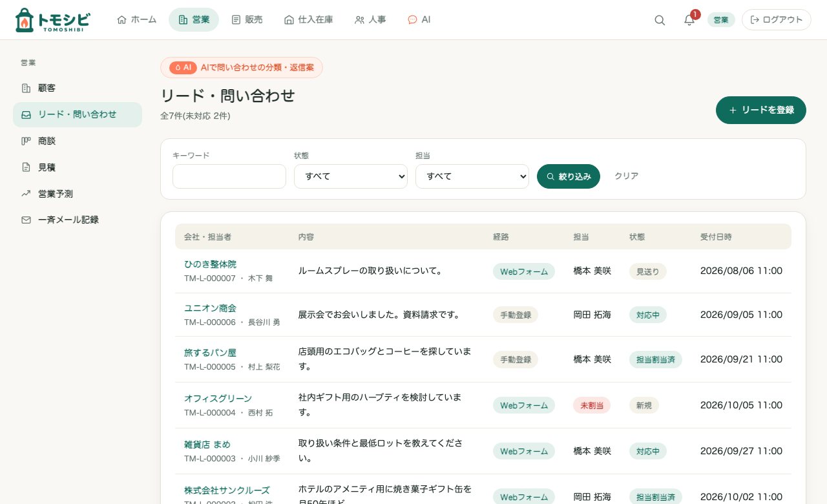Open the ひのき整体院 lead
Image resolution: width=827 pixels, height=504 pixels.
210,264
